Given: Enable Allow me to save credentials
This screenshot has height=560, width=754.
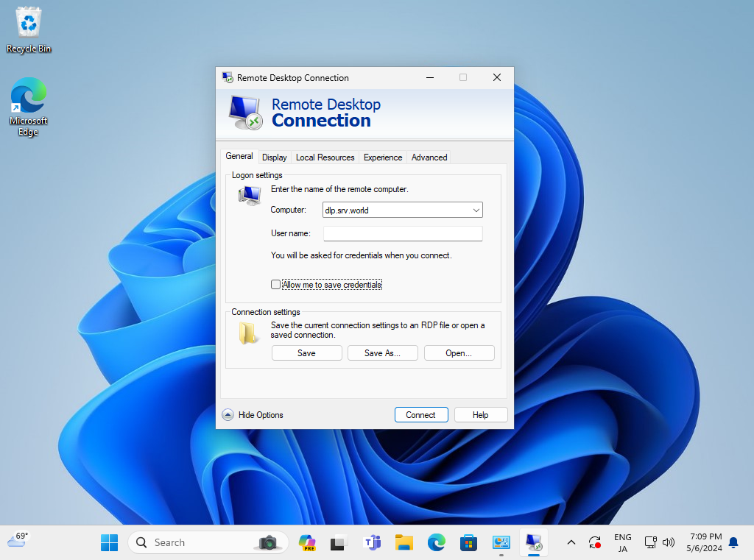Looking at the screenshot, I should click(x=276, y=285).
